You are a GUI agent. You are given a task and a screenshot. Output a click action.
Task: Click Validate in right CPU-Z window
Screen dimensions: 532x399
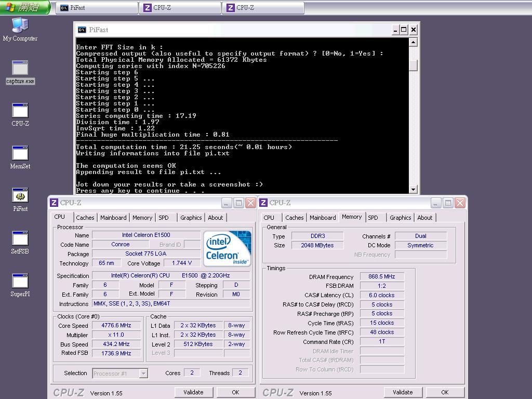pos(403,392)
